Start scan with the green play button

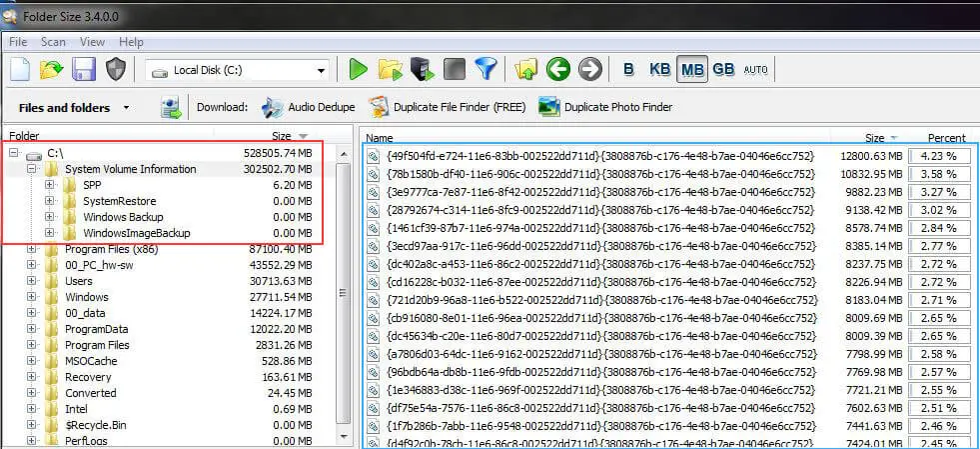(x=359, y=69)
